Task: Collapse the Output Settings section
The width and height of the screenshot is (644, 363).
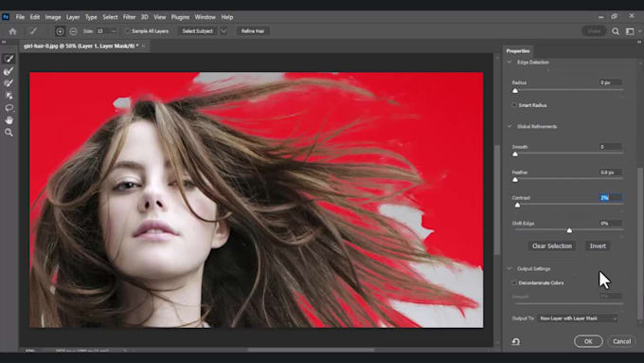Action: [510, 268]
